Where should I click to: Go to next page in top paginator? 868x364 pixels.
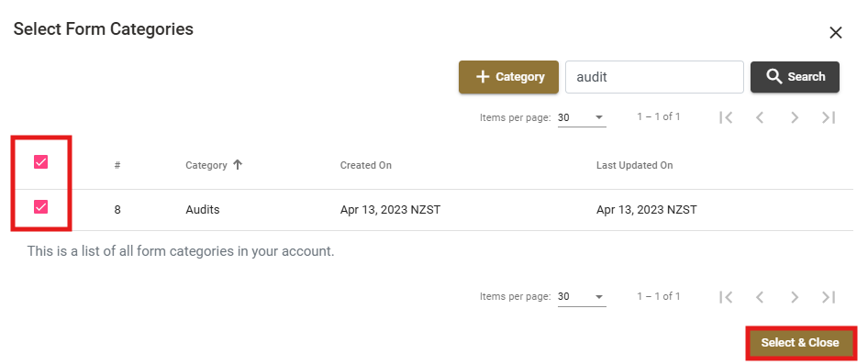click(x=795, y=117)
